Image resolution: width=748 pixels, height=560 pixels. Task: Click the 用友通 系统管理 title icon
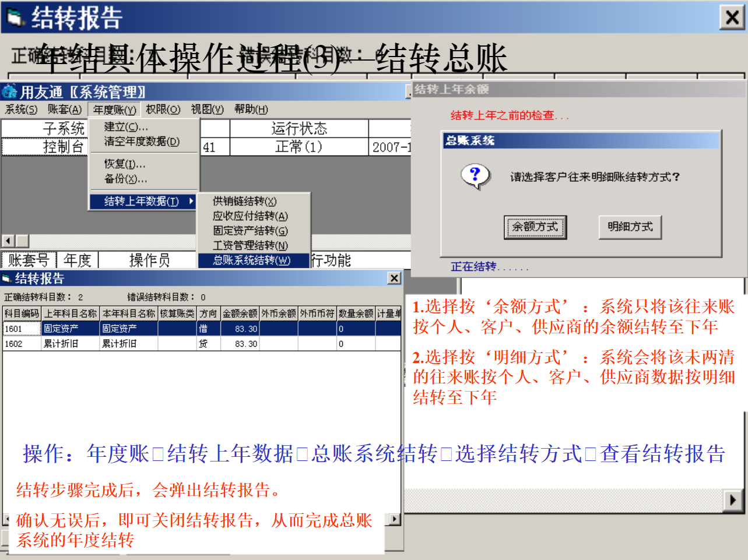9,92
